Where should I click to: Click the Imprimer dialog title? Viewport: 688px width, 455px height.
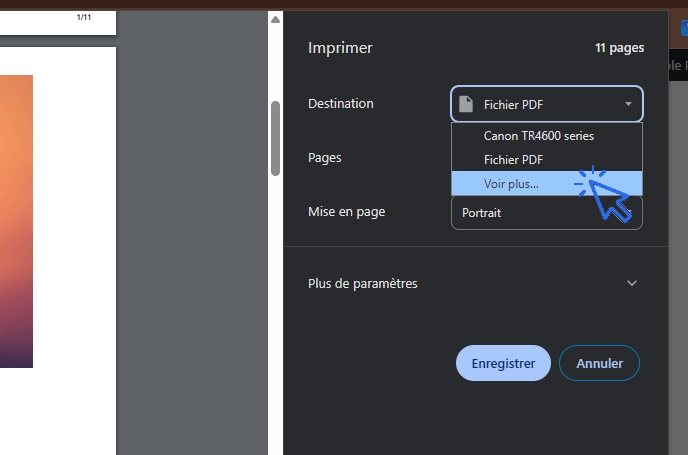[340, 48]
